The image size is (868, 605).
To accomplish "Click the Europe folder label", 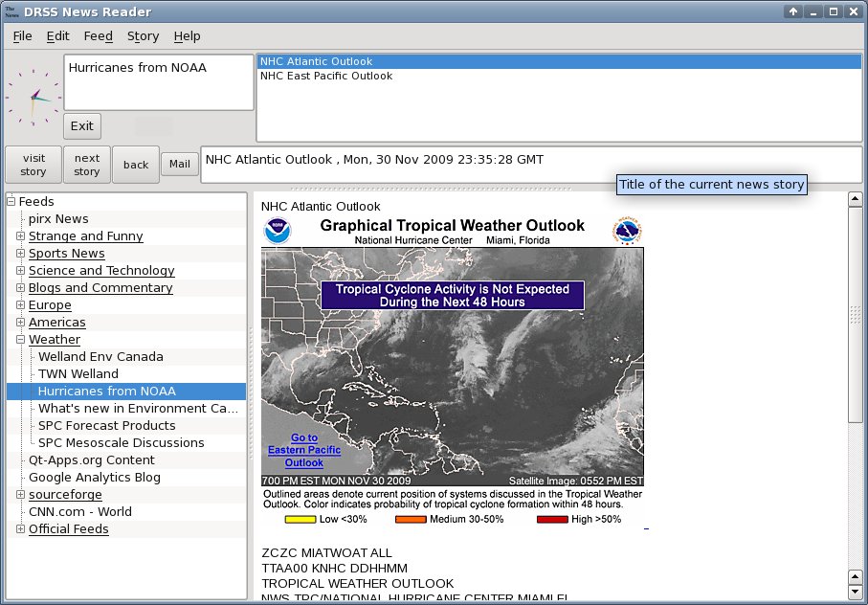I will click(x=50, y=305).
